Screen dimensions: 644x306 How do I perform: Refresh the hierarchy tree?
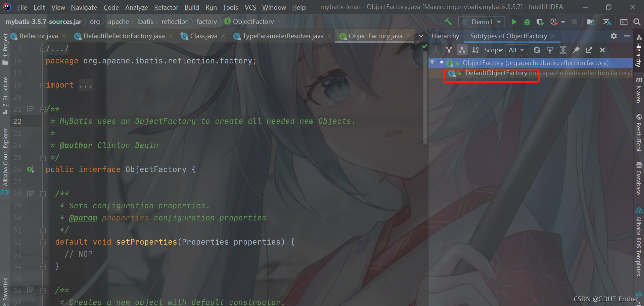(x=537, y=50)
